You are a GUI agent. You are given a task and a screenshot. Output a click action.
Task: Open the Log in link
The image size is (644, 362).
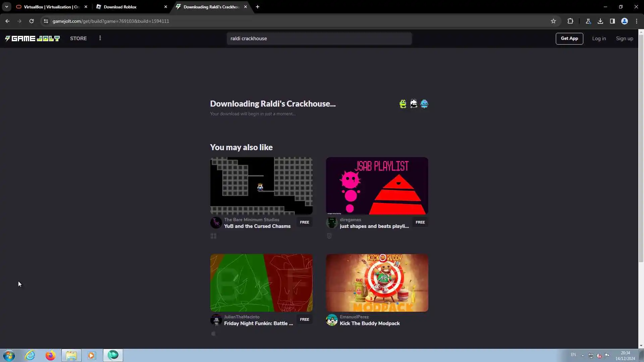tap(599, 39)
